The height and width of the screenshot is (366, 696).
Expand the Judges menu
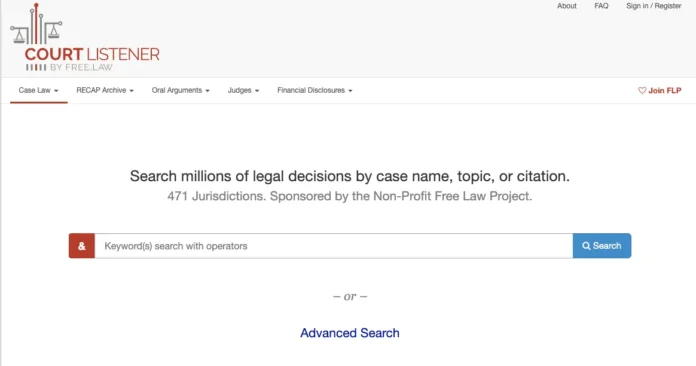pyautogui.click(x=243, y=91)
